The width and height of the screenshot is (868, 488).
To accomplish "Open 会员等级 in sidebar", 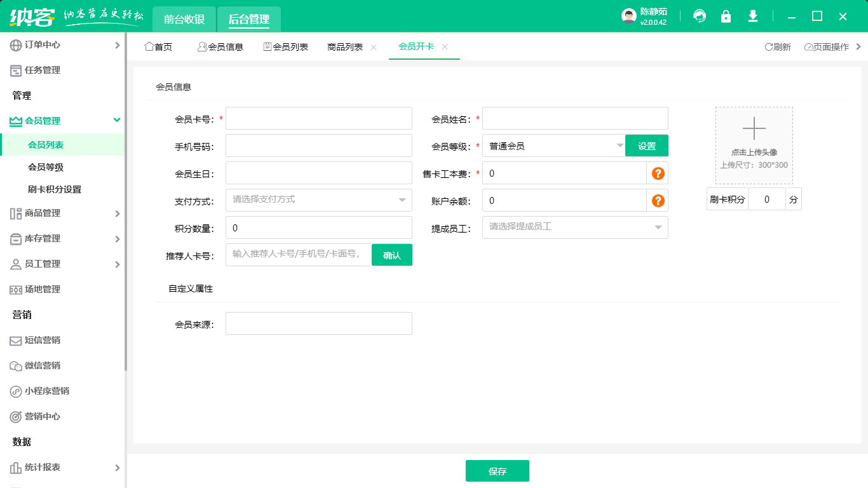I will click(x=46, y=167).
